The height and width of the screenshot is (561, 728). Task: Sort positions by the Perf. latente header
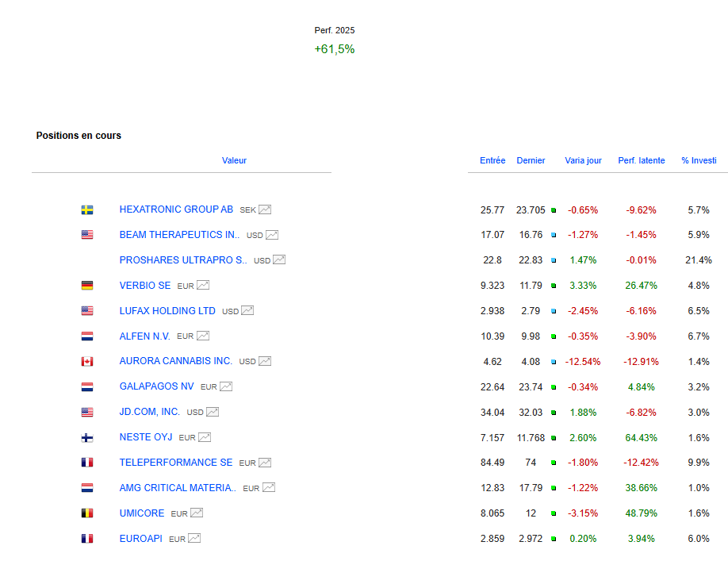642,161
